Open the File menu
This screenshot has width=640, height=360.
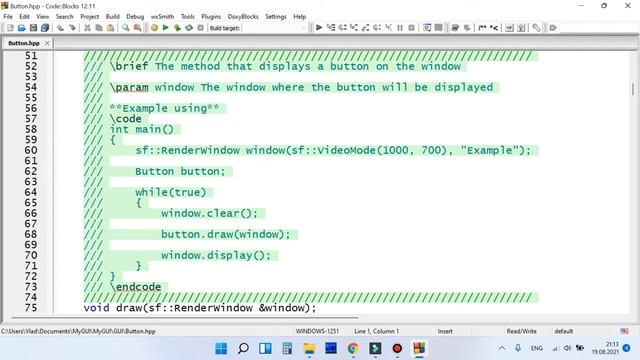click(x=8, y=16)
